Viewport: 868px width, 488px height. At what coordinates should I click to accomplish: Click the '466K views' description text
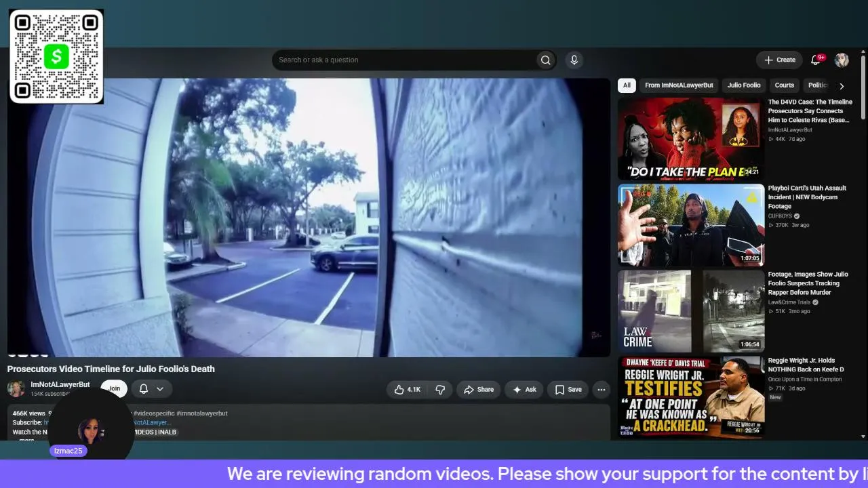click(x=29, y=413)
